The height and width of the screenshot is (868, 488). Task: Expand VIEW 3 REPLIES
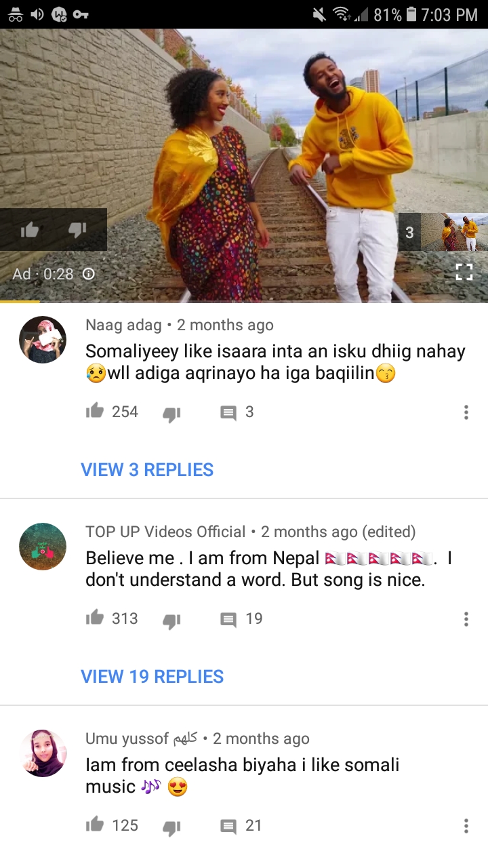[147, 469]
